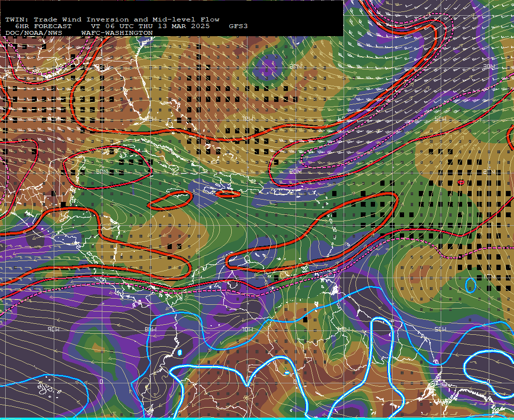Click the "30N" label beside the purple low east of Florida
This screenshot has width=514, height=420.
tap(296, 67)
